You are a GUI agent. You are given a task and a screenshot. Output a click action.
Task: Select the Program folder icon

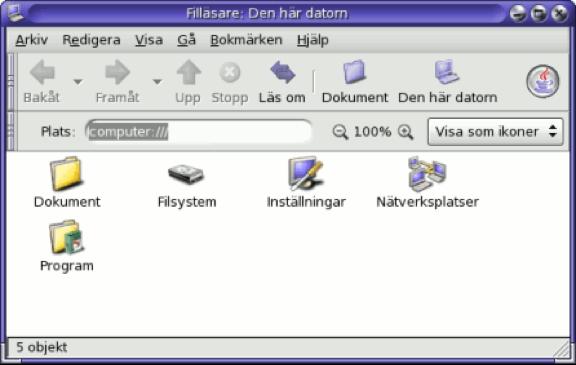point(66,237)
